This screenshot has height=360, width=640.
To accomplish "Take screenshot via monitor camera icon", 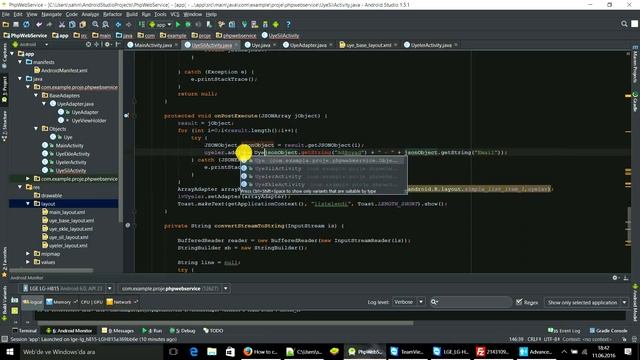I will [x=15, y=300].
